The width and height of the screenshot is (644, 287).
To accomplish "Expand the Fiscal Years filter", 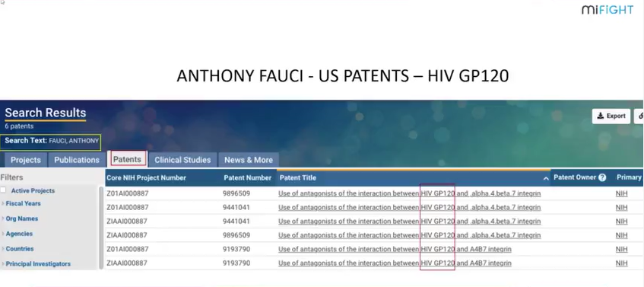I will pyautogui.click(x=23, y=203).
